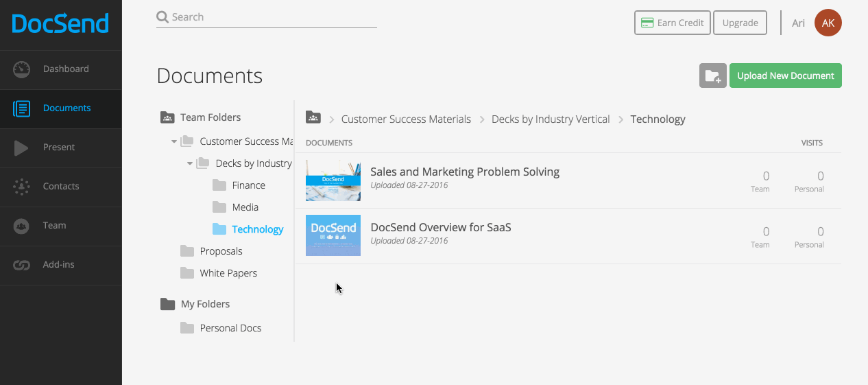Select Team Folders in the tree
This screenshot has width=868, height=385.
[x=210, y=117]
